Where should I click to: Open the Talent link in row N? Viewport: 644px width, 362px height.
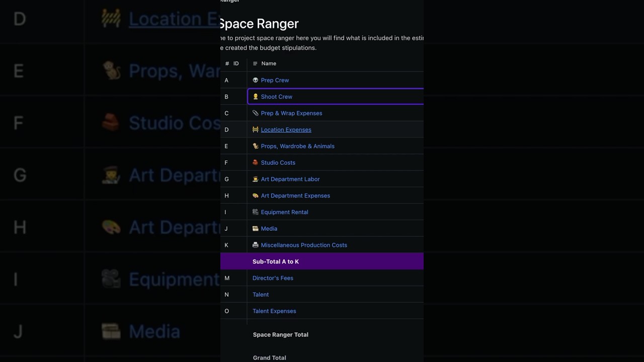261,295
